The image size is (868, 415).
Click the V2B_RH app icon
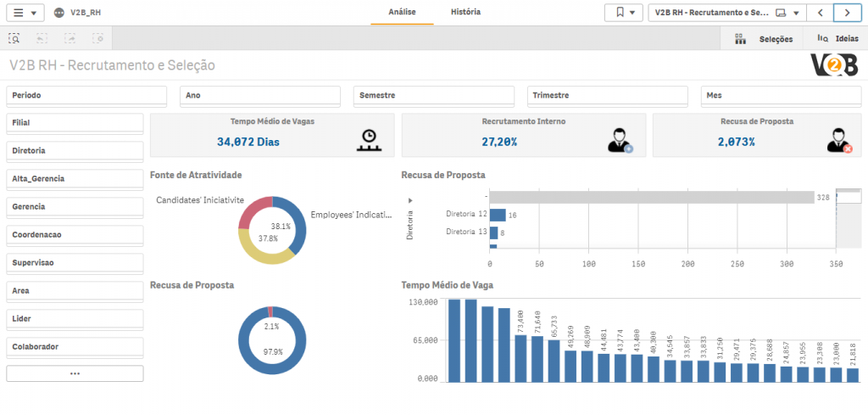58,14
